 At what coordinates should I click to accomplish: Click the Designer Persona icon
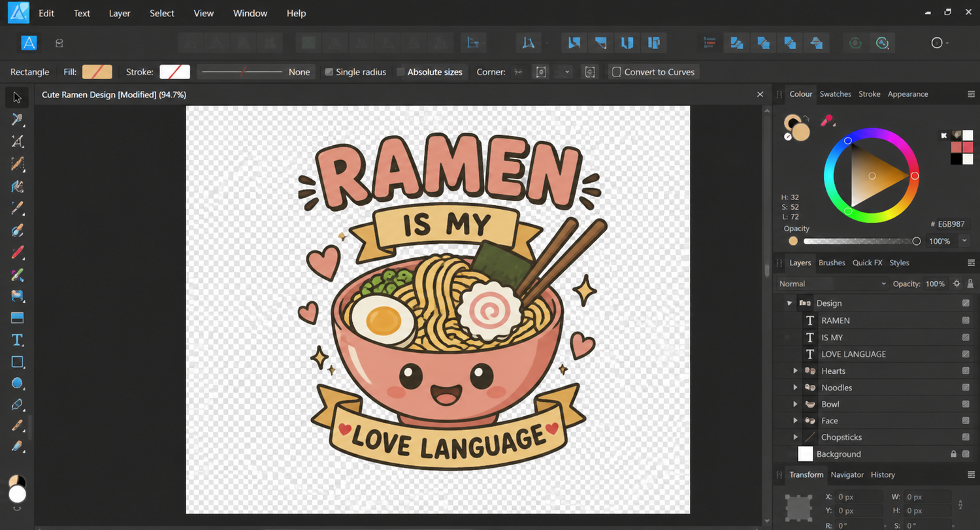click(x=29, y=43)
